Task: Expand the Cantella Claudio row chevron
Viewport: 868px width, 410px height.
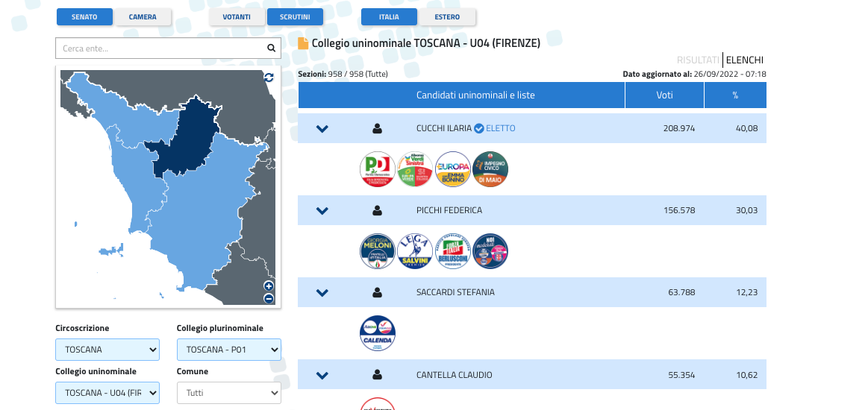Action: 322,375
